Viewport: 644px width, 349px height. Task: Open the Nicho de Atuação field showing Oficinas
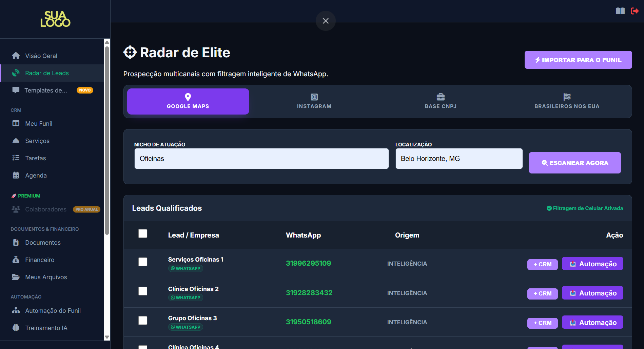[x=261, y=158]
